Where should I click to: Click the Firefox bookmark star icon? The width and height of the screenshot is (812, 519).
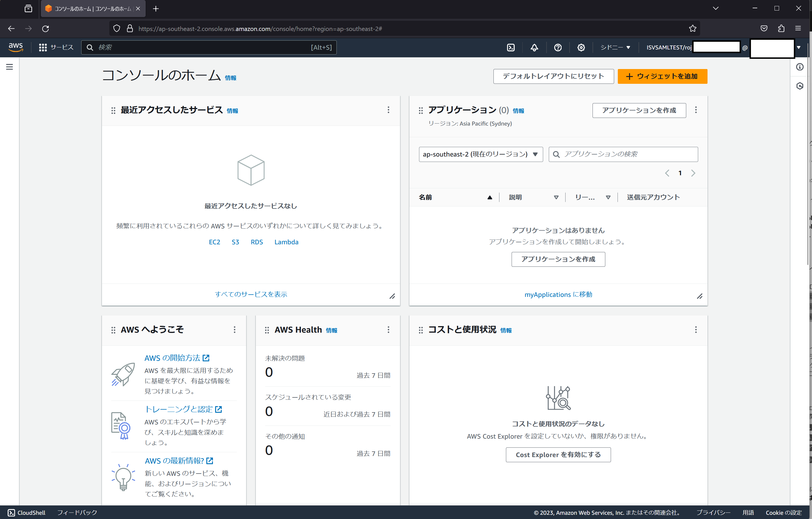pos(693,29)
